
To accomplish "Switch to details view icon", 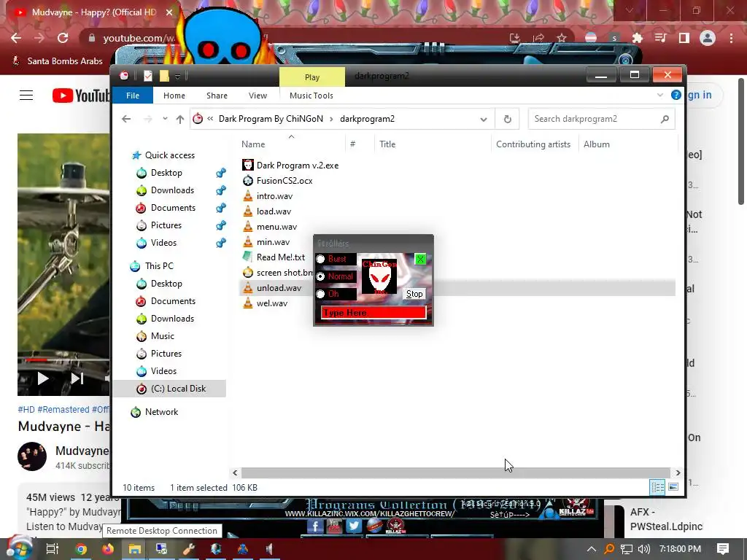I will [657, 487].
